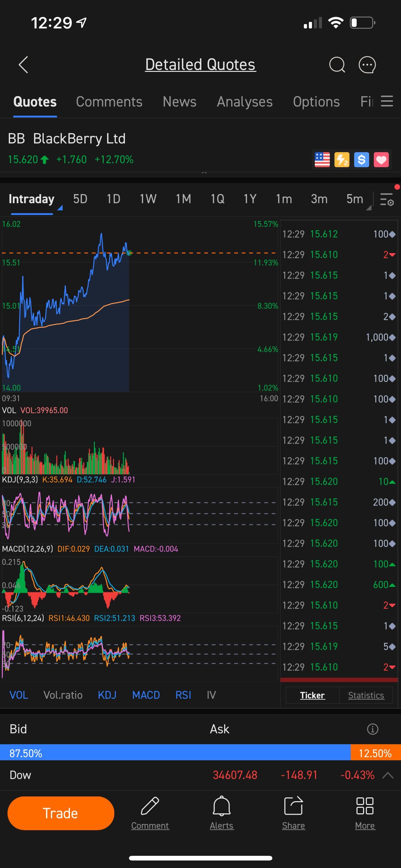The image size is (401, 868).
Task: Select the Intraday chart period
Action: 31,199
